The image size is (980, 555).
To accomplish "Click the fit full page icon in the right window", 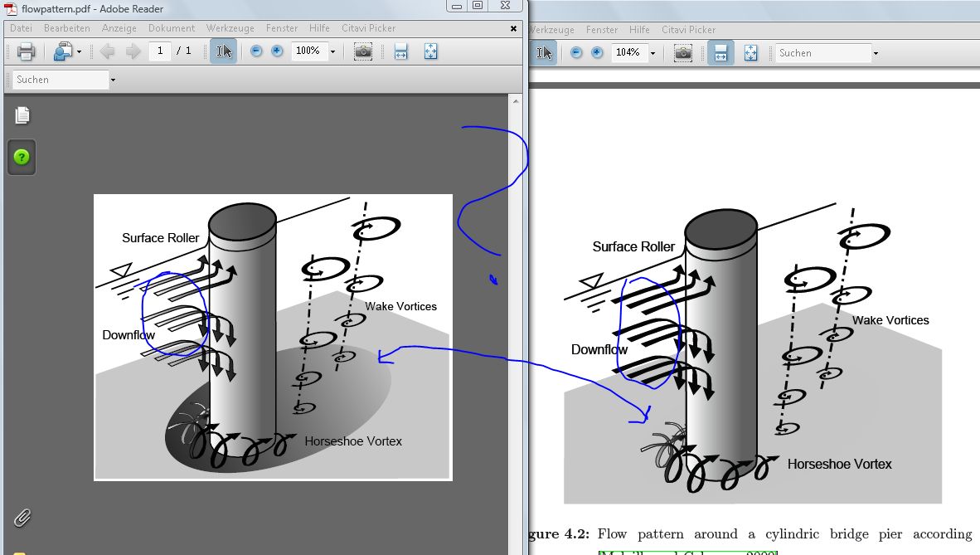I will click(750, 53).
